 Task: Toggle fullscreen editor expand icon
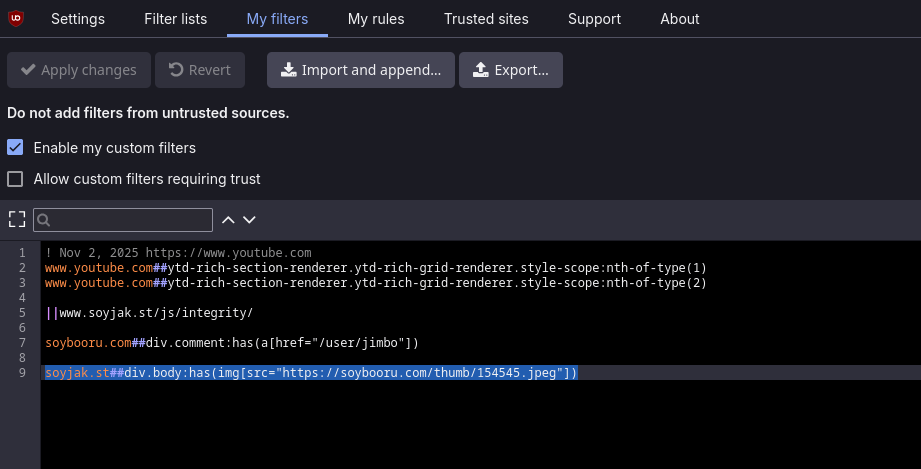[x=16, y=219]
